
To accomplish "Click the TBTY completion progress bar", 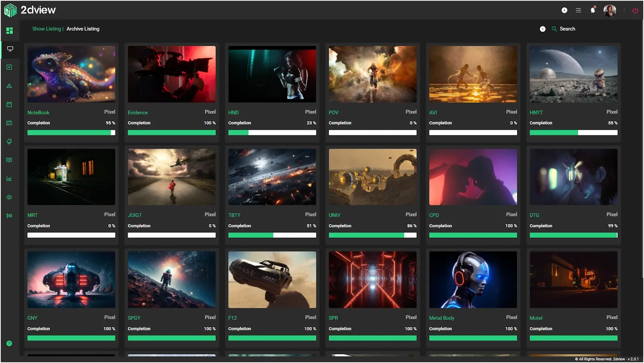I will coord(272,235).
